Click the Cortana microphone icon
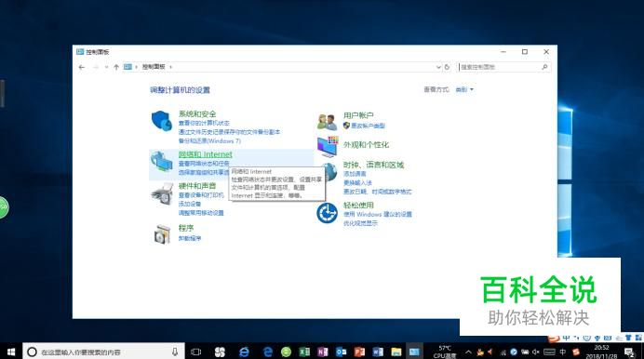 (175, 352)
